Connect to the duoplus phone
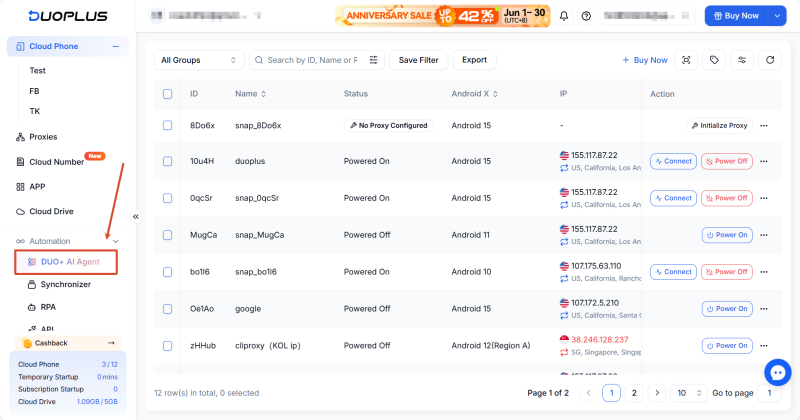Viewport: 800px width, 420px height. (x=673, y=161)
